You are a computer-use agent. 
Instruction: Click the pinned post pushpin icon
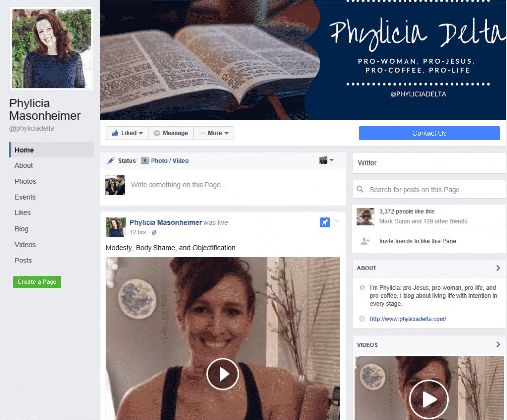pos(325,222)
